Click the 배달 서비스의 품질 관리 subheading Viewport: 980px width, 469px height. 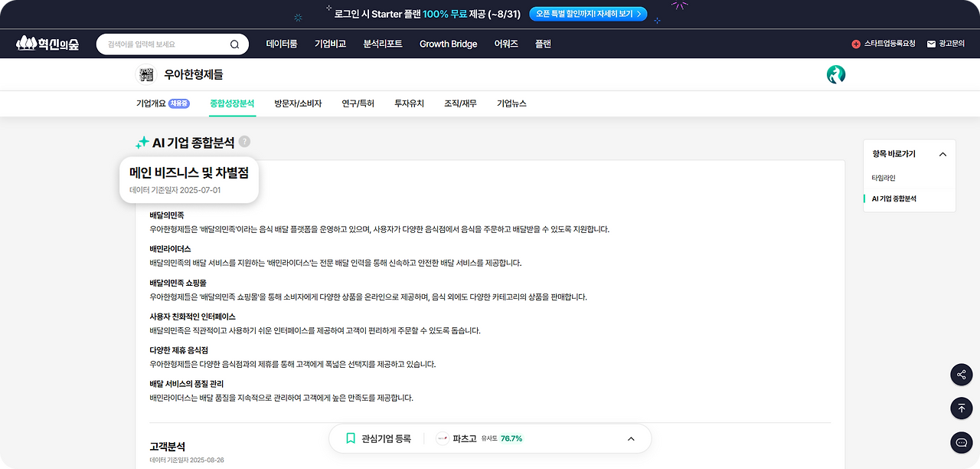(187, 384)
